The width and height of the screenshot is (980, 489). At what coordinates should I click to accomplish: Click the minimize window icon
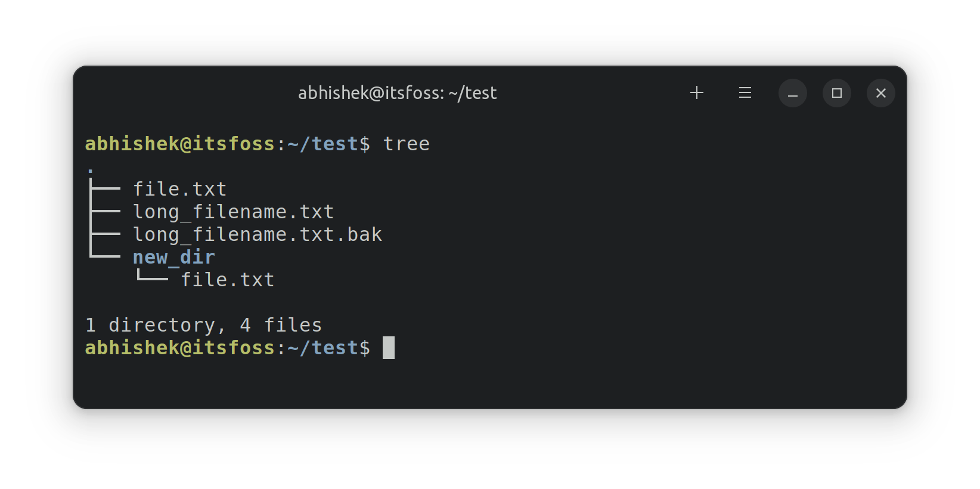[x=792, y=93]
